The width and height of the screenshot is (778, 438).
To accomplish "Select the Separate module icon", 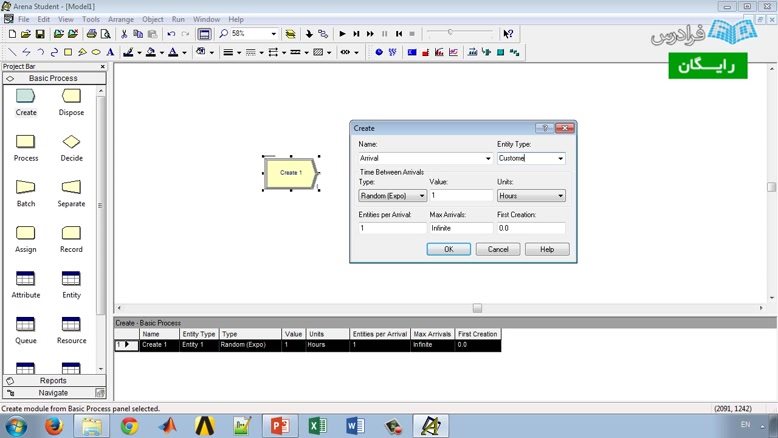I will click(x=71, y=187).
